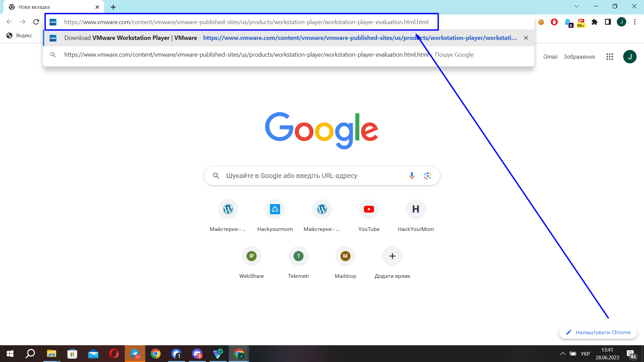Click the voice search microphone icon
The width and height of the screenshot is (644, 362).
tap(412, 176)
